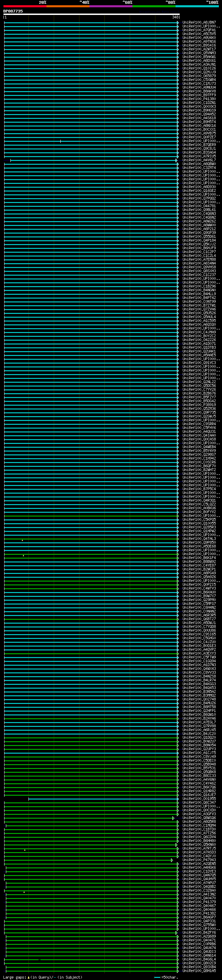Image resolution: width=222 pixels, height=980 pixels.
Task: Select hit label UniRef100_C1C237
Action: (199, 275)
